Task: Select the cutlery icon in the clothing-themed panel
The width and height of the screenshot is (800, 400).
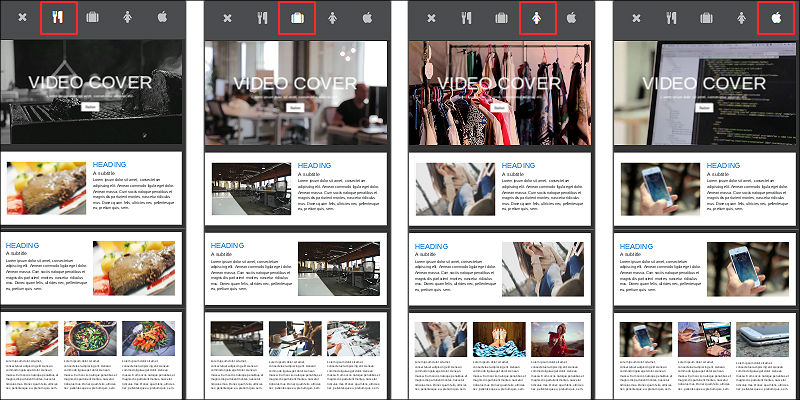Action: click(466, 18)
